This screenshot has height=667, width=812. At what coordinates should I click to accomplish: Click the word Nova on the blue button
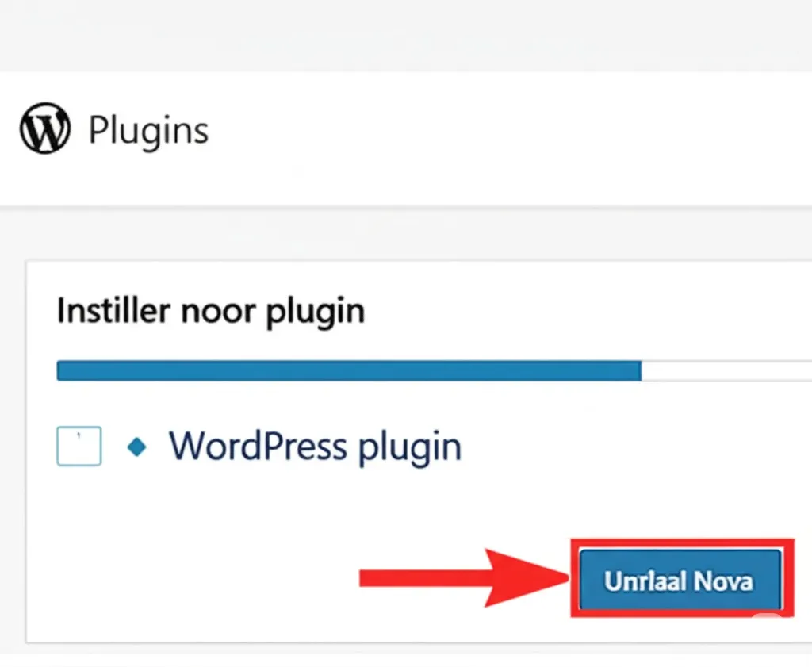722,581
